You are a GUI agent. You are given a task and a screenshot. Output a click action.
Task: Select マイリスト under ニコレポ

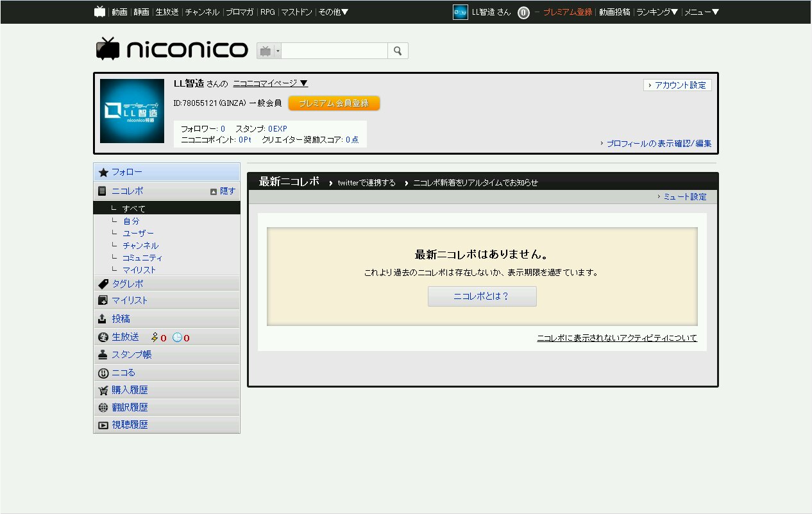point(139,270)
